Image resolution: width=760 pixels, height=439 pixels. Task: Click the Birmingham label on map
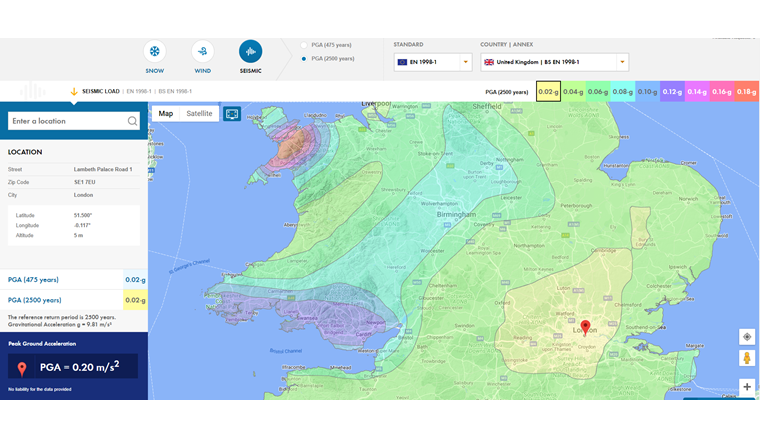click(456, 214)
